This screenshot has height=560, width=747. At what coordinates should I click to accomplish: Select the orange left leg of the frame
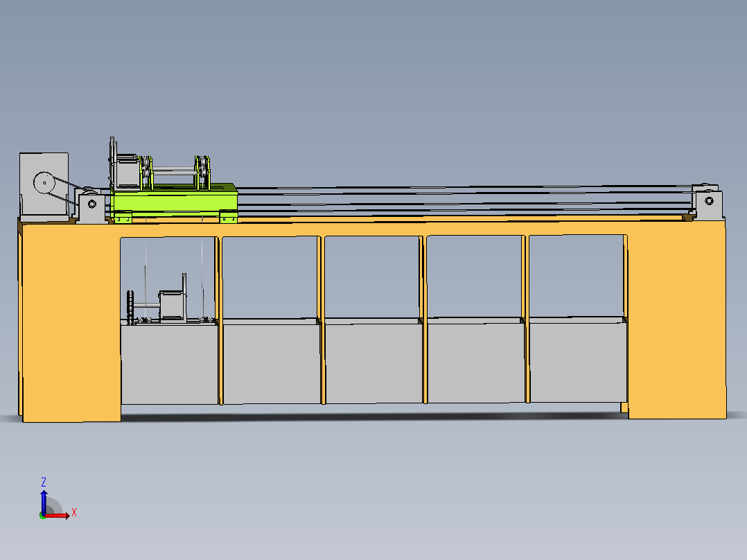(71, 322)
